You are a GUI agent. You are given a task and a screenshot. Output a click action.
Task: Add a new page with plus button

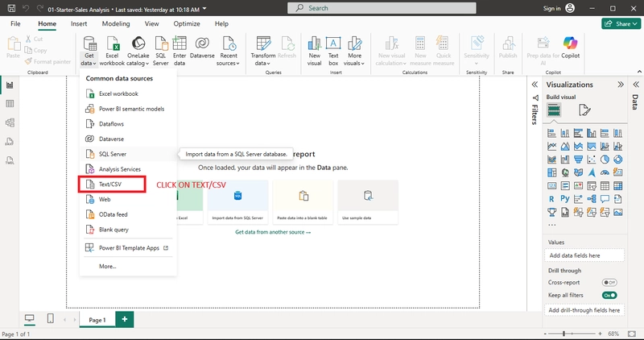coord(125,319)
